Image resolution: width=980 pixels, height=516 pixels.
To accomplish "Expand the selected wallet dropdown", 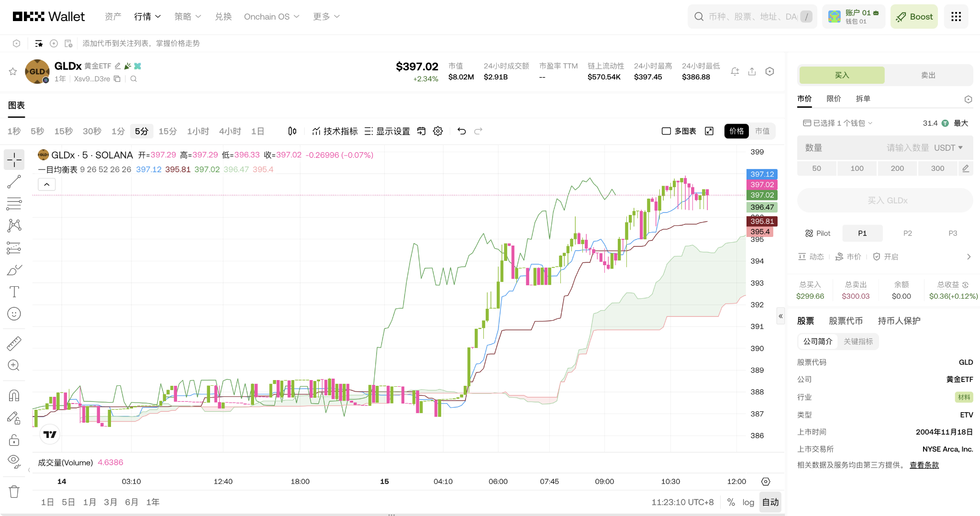I will click(838, 123).
